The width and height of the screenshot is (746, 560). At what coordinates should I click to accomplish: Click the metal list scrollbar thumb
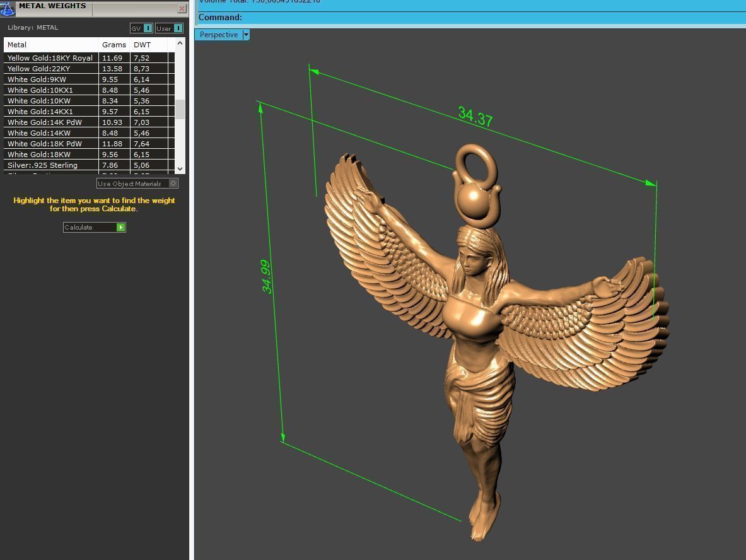click(180, 110)
